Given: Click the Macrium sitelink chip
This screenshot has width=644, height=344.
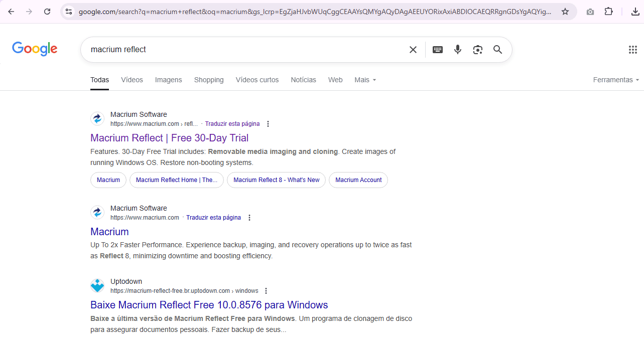Looking at the screenshot, I should [x=108, y=180].
